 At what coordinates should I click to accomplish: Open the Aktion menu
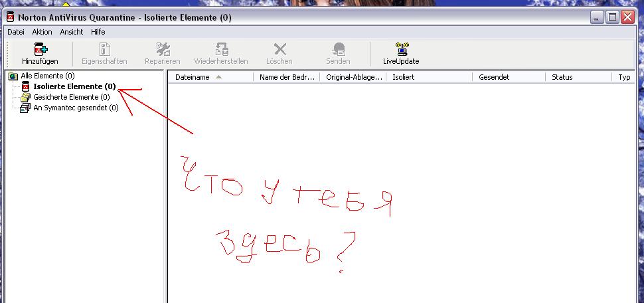point(42,32)
